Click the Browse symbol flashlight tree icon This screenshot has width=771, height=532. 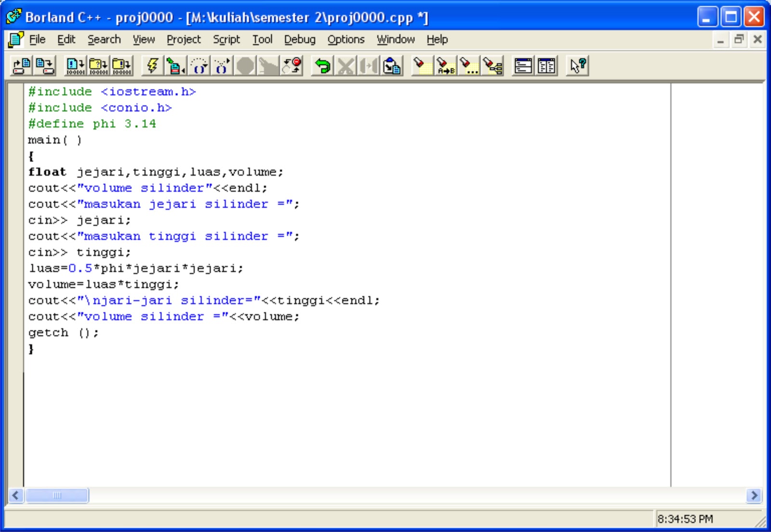coord(492,66)
